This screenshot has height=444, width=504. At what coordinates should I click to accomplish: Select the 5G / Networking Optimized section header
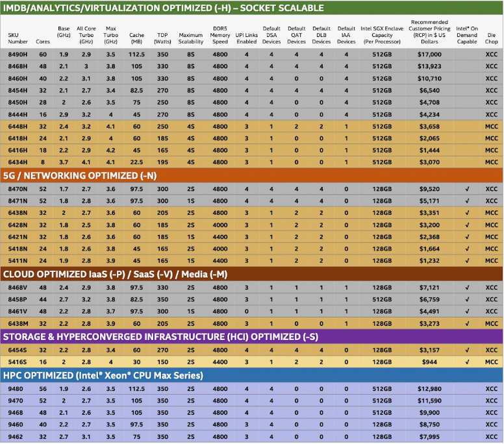252,175
